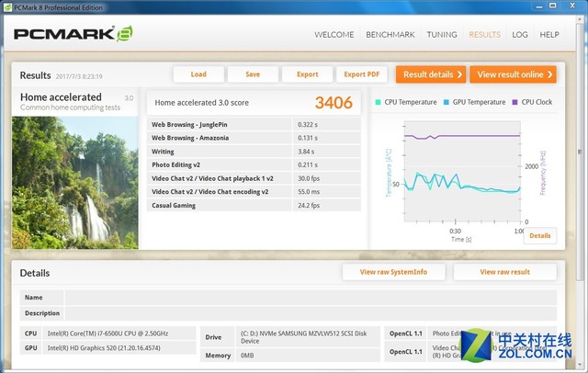Viewport: 588px width, 373px height.
Task: Switch to the Benchmark tab
Action: (x=390, y=35)
